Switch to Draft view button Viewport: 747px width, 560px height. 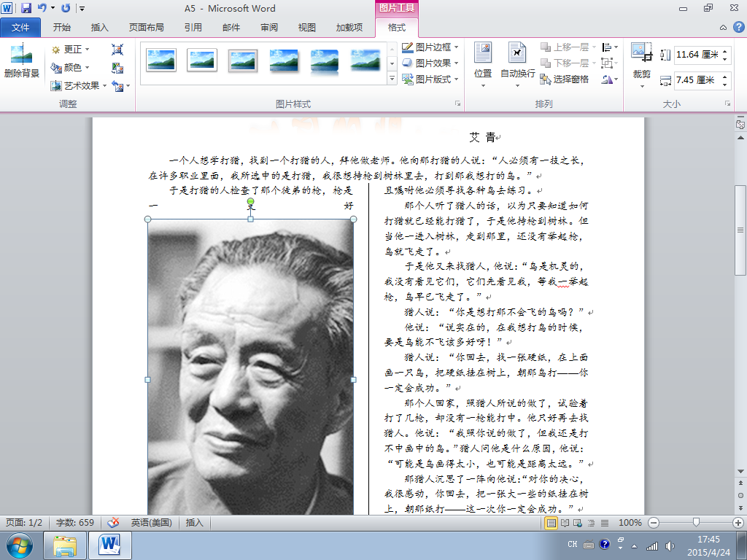point(605,523)
